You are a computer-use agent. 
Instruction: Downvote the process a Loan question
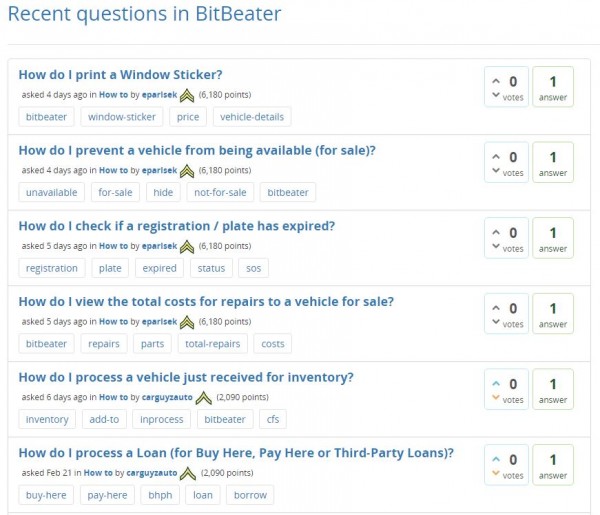[x=496, y=474]
